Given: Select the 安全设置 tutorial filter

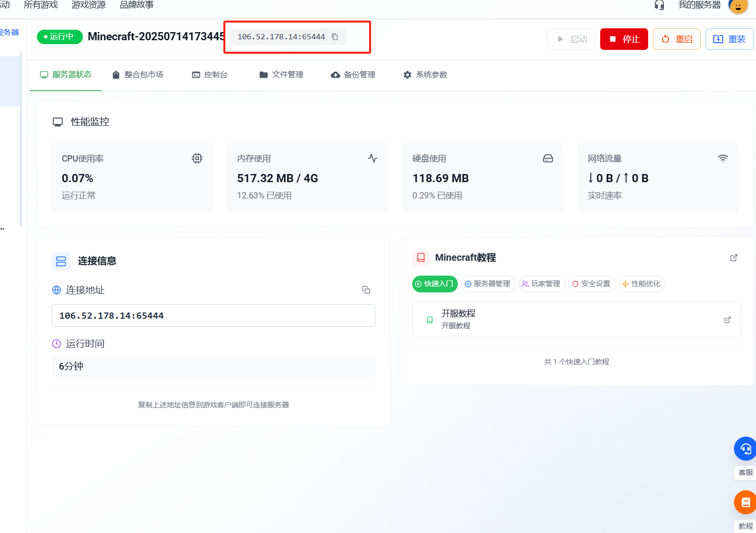Looking at the screenshot, I should (592, 284).
